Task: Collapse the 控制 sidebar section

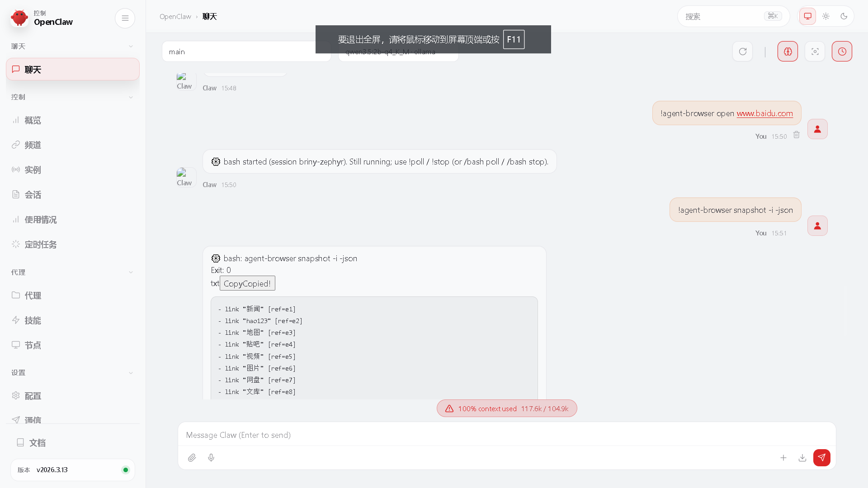Action: 131,97
